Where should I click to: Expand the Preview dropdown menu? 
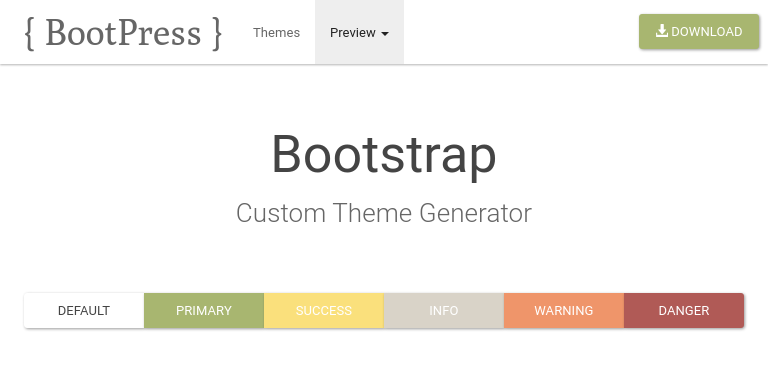point(359,32)
